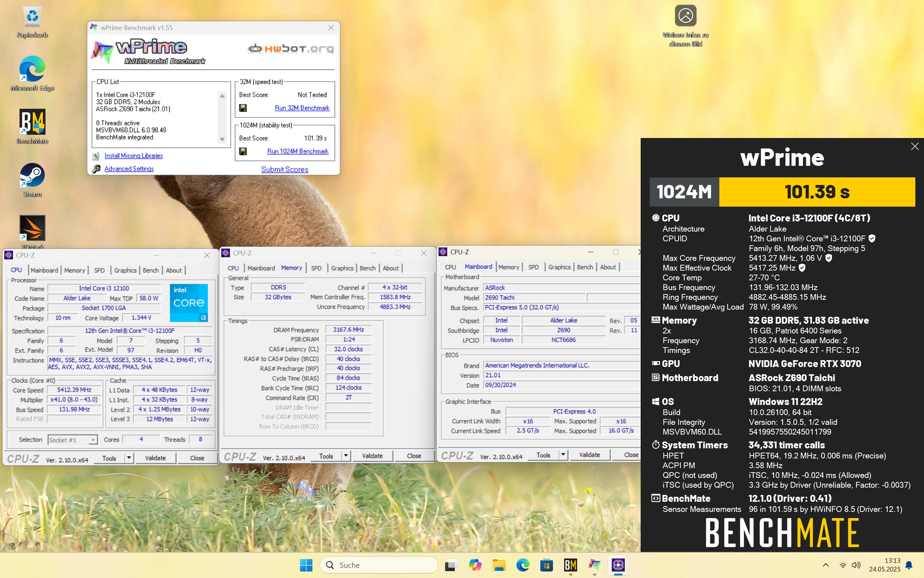Viewport: 924px width, 578px height.
Task: Close the BenchMate result panel
Action: coord(915,146)
